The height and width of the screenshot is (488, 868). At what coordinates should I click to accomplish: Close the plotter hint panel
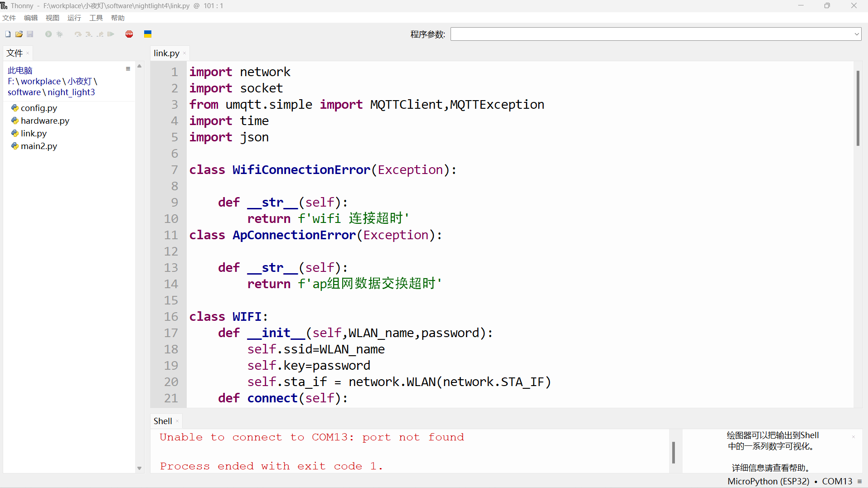[x=853, y=437]
